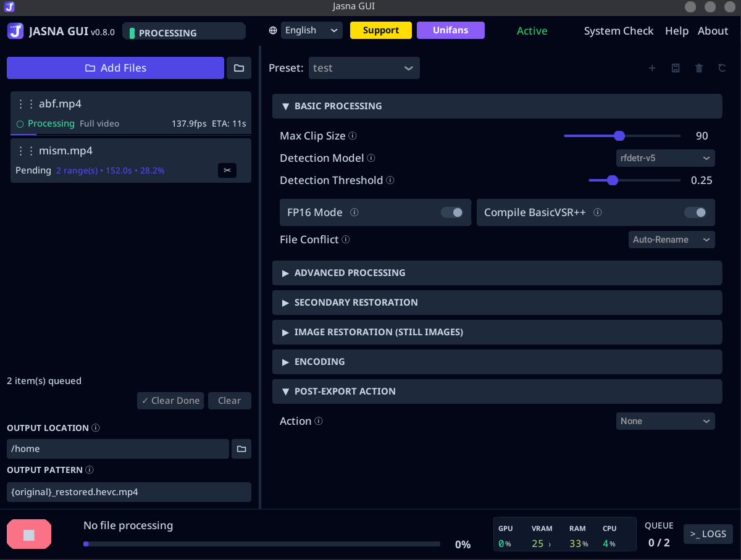The height and width of the screenshot is (560, 741).
Task: Stop processing with the red stop button
Action: click(x=29, y=534)
